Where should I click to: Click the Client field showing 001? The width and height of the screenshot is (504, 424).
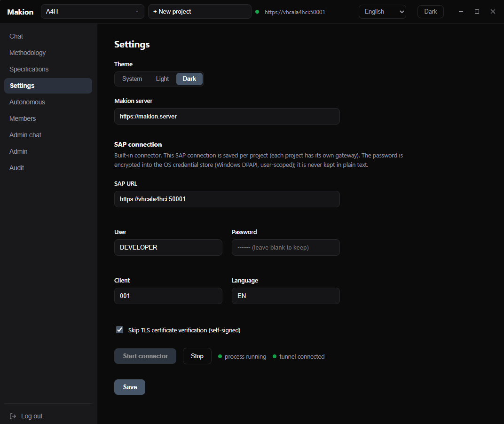168,296
